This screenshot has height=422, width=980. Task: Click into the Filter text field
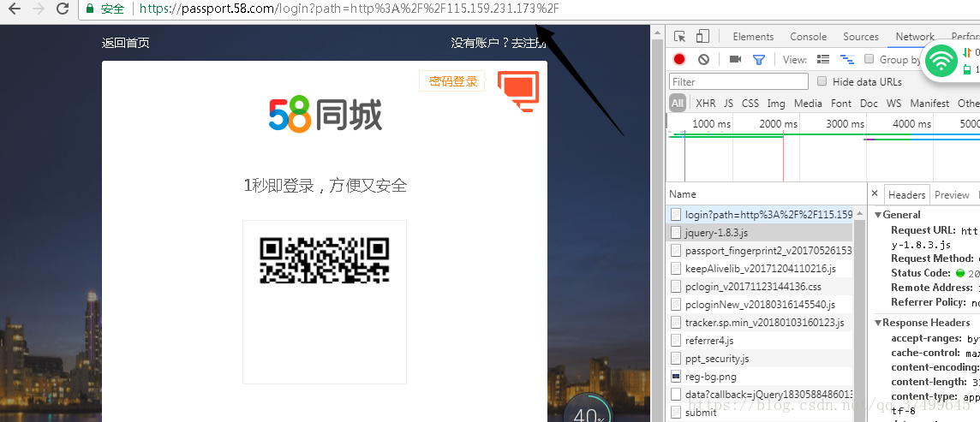pyautogui.click(x=738, y=82)
